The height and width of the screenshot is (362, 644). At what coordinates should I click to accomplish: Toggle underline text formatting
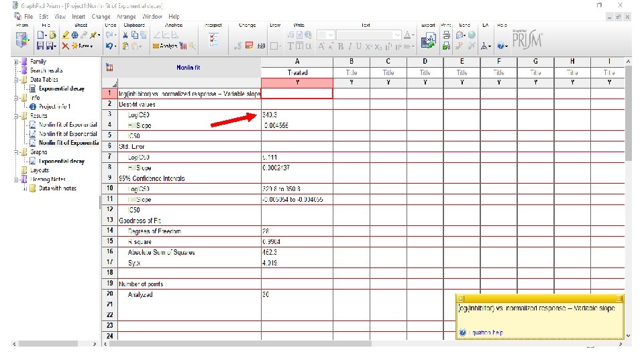tap(358, 46)
